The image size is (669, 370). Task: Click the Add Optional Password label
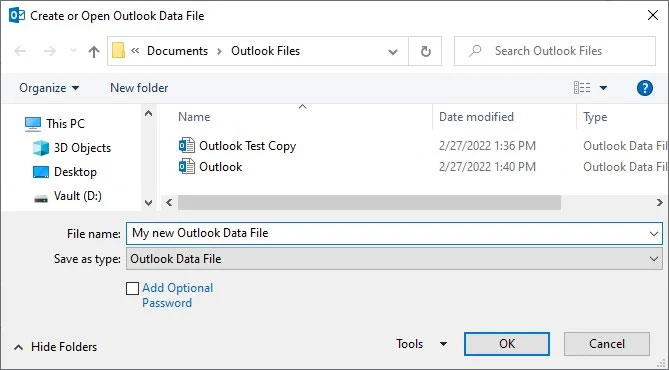click(x=177, y=295)
